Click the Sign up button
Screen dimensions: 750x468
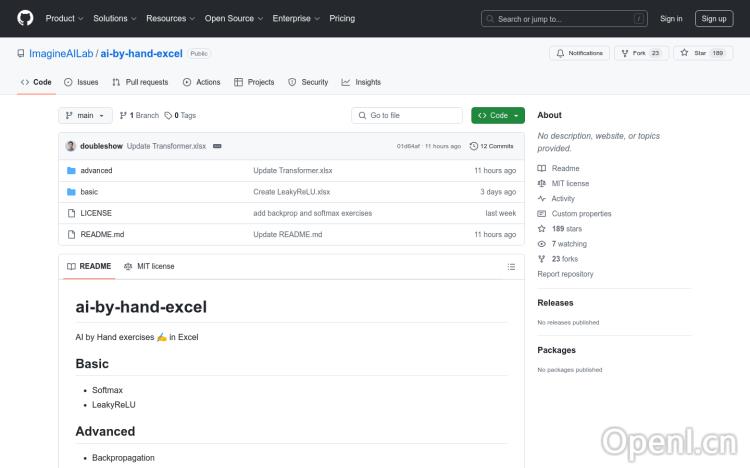click(x=714, y=18)
